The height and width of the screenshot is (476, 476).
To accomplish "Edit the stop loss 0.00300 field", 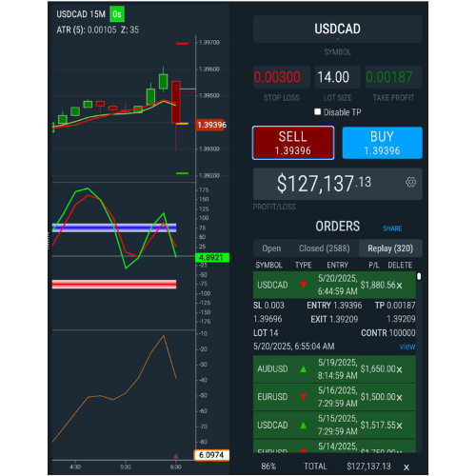I will pyautogui.click(x=282, y=77).
